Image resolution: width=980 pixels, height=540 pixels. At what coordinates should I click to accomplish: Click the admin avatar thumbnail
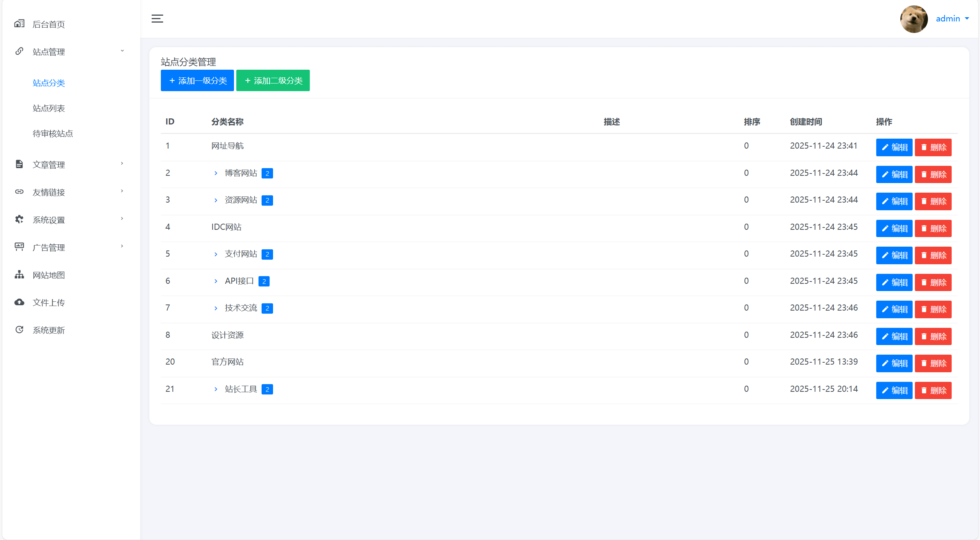(914, 19)
